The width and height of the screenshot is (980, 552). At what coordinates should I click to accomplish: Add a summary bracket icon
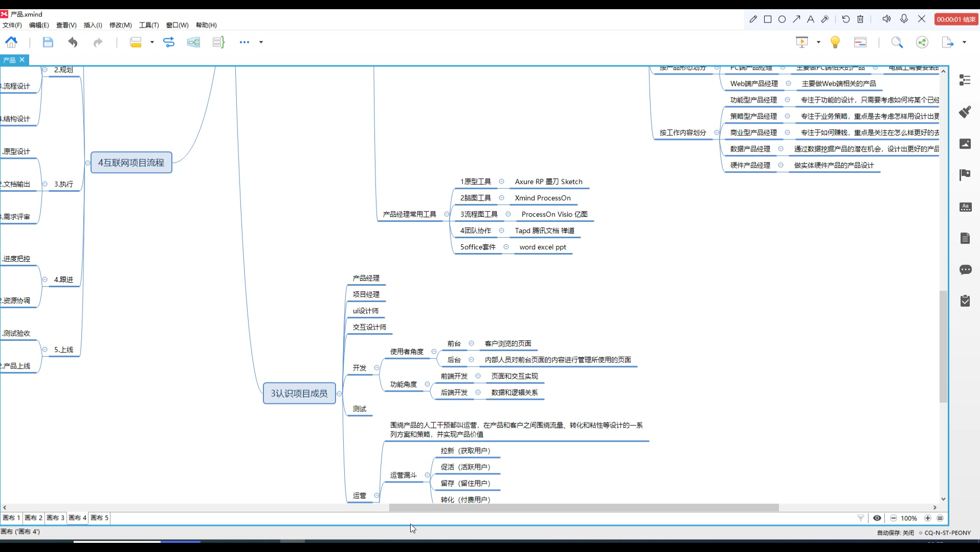pyautogui.click(x=218, y=42)
